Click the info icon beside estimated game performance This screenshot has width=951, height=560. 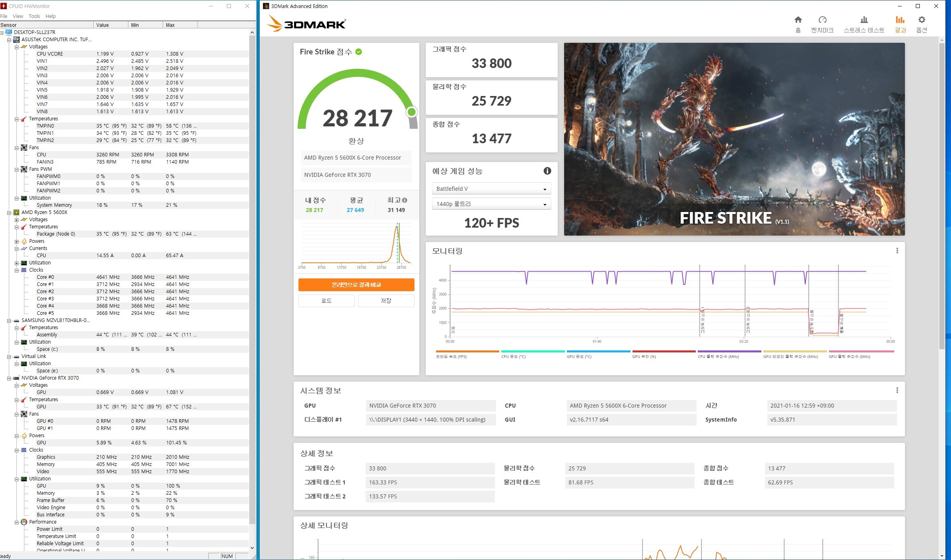tap(547, 171)
